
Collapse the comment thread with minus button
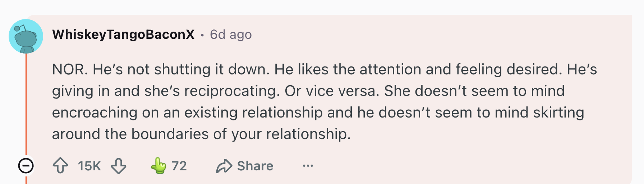[26, 166]
